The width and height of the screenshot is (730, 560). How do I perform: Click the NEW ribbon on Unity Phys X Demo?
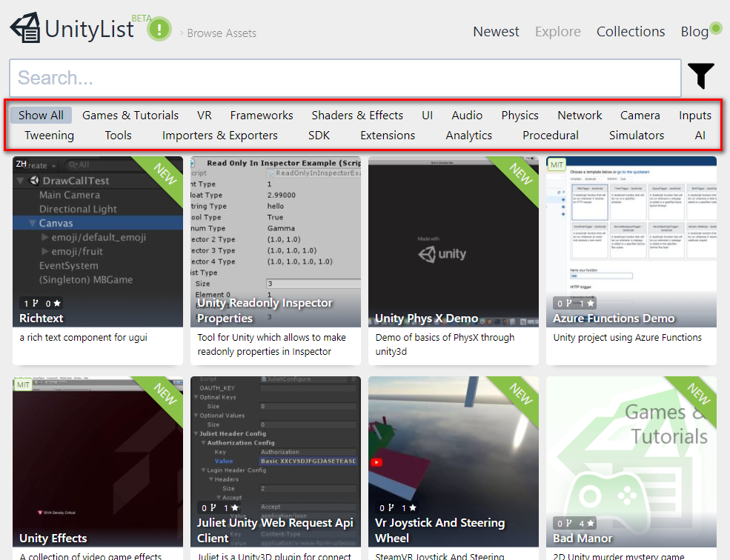pyautogui.click(x=518, y=179)
